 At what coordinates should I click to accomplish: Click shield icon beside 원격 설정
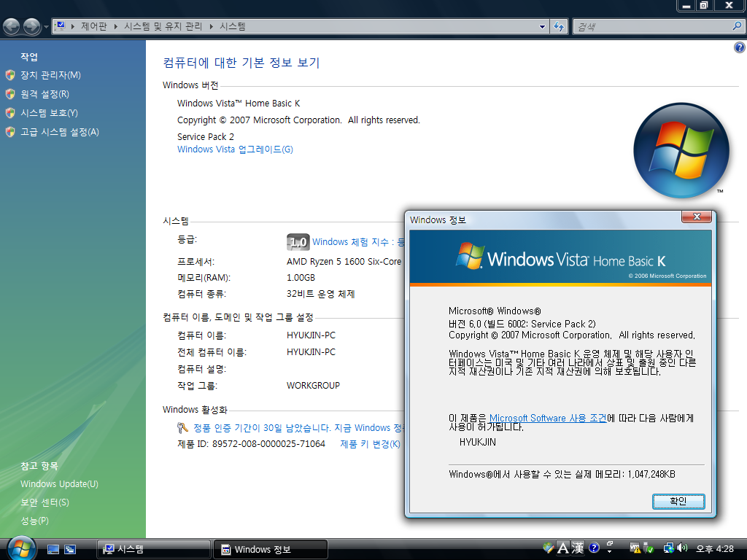point(10,94)
